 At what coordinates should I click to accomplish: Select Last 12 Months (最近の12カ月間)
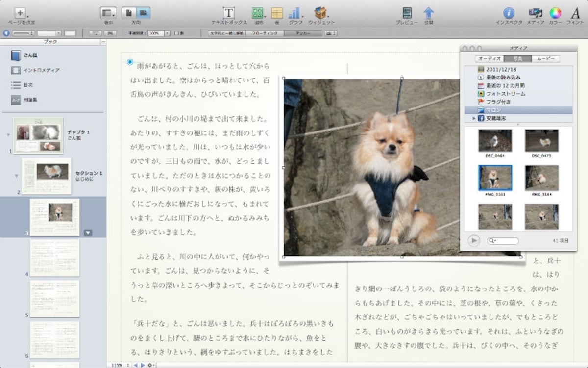point(518,85)
